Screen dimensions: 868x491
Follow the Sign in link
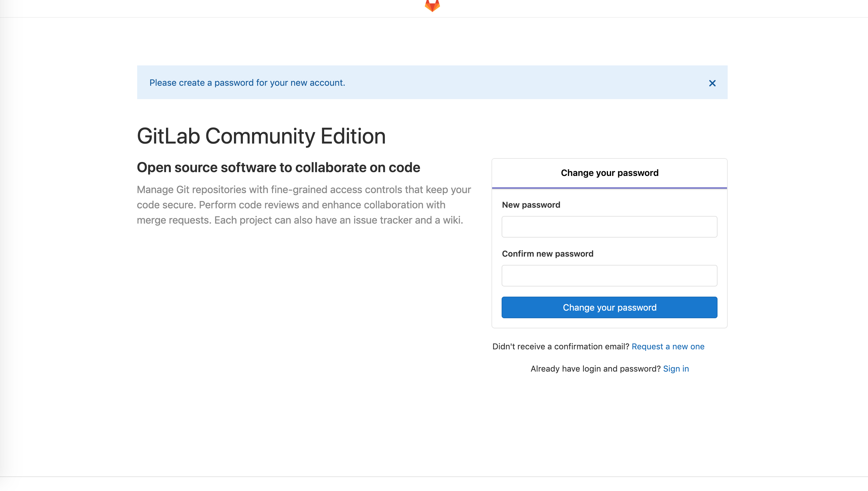click(x=676, y=369)
